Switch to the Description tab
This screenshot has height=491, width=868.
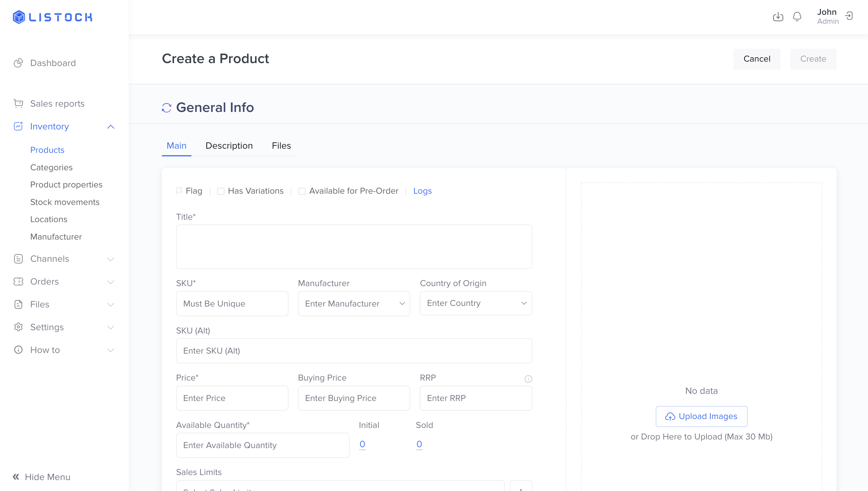(229, 146)
